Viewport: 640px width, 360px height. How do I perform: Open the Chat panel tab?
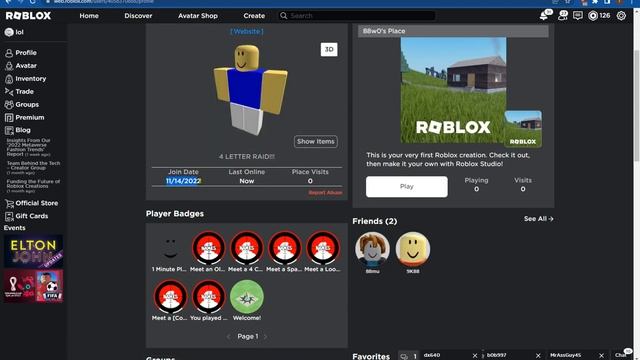click(x=622, y=355)
